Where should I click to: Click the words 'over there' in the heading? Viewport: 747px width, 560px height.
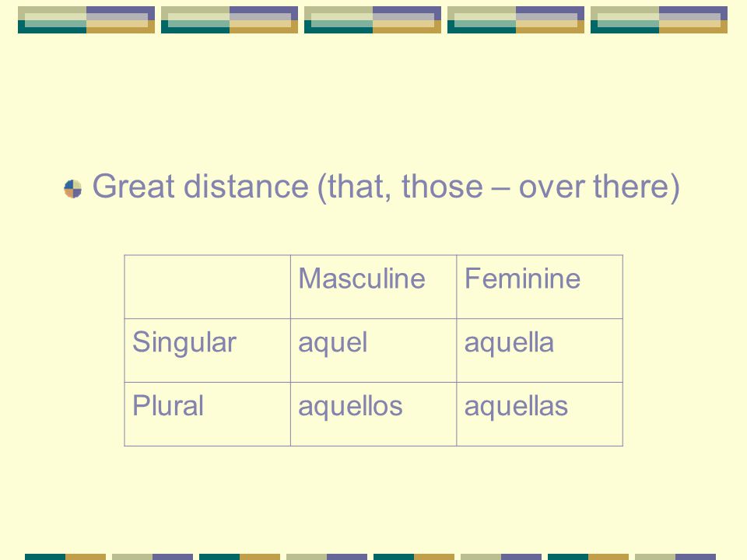(594, 186)
